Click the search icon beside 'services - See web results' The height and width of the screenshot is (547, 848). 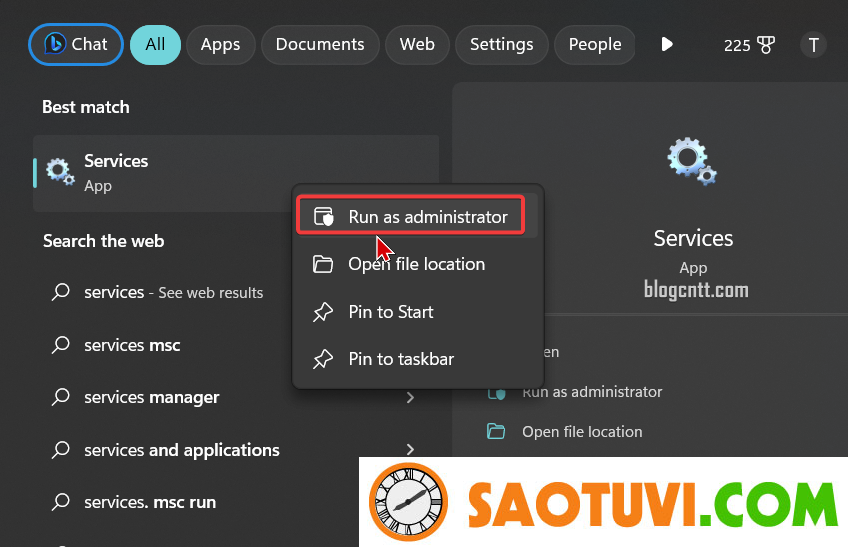click(x=61, y=292)
